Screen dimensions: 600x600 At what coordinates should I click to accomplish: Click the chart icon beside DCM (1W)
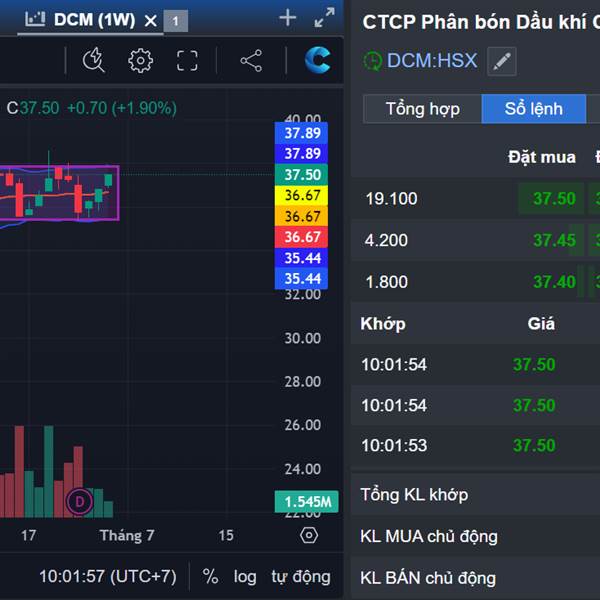(x=35, y=19)
